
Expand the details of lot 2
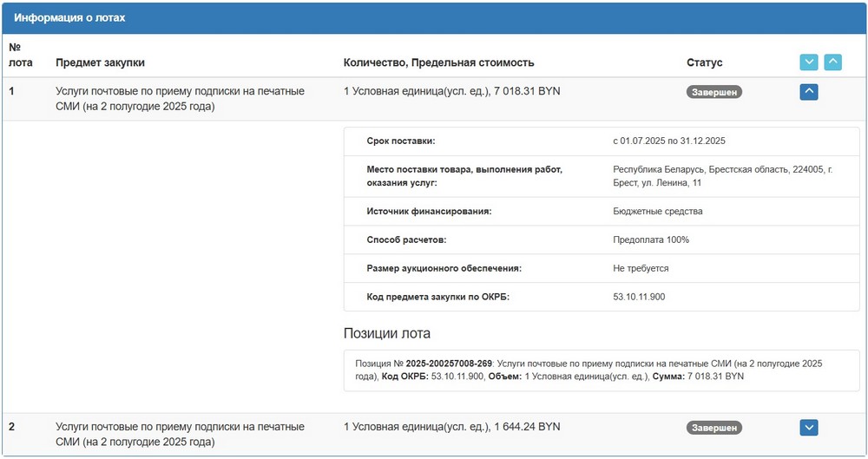coord(808,427)
